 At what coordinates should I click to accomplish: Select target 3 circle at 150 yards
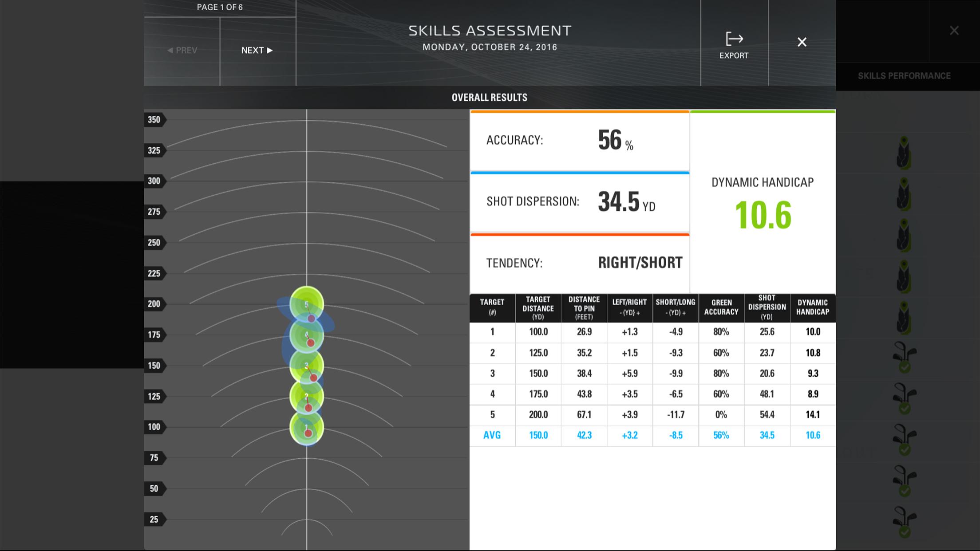tap(306, 366)
